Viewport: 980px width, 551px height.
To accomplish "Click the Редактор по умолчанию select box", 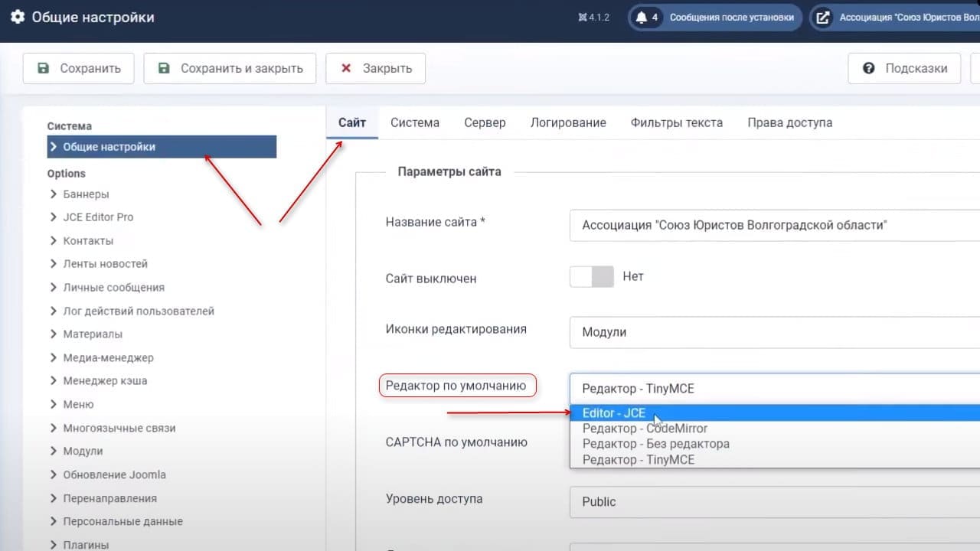I will point(775,389).
